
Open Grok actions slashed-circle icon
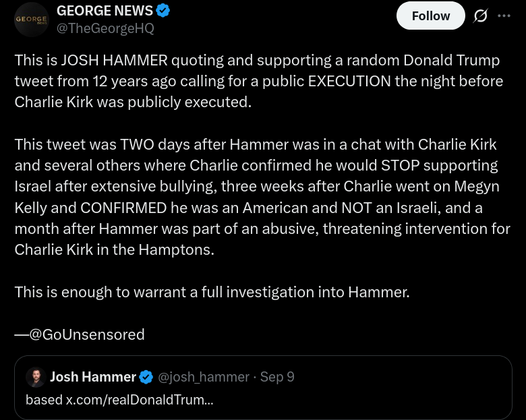click(480, 16)
